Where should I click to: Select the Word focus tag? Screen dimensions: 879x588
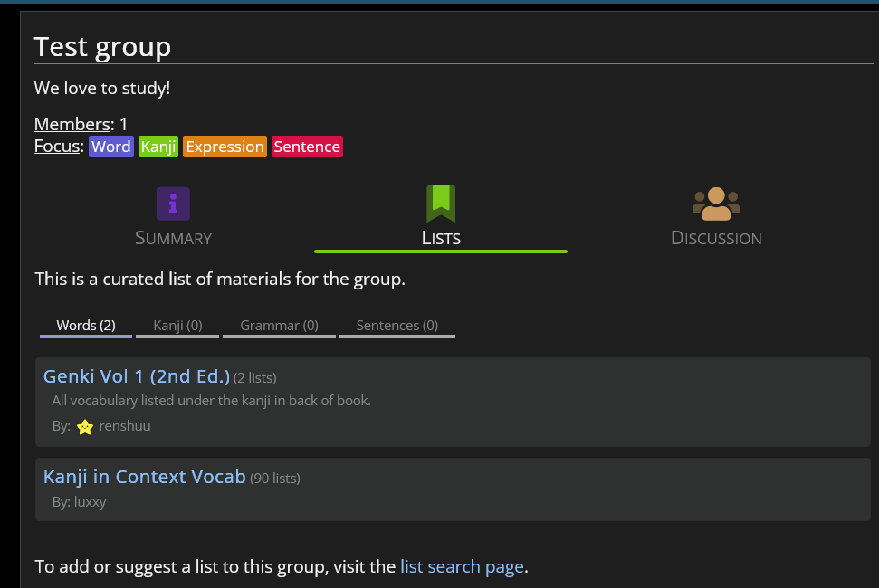click(111, 147)
